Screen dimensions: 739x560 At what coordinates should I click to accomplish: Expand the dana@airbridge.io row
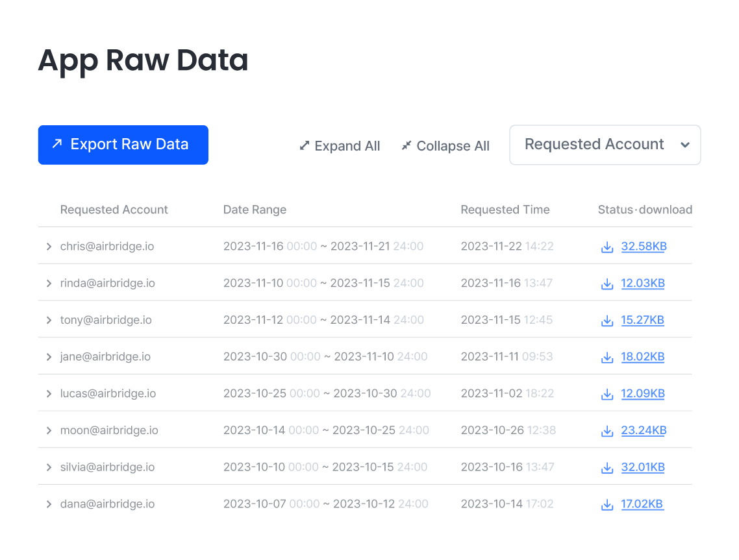point(49,504)
